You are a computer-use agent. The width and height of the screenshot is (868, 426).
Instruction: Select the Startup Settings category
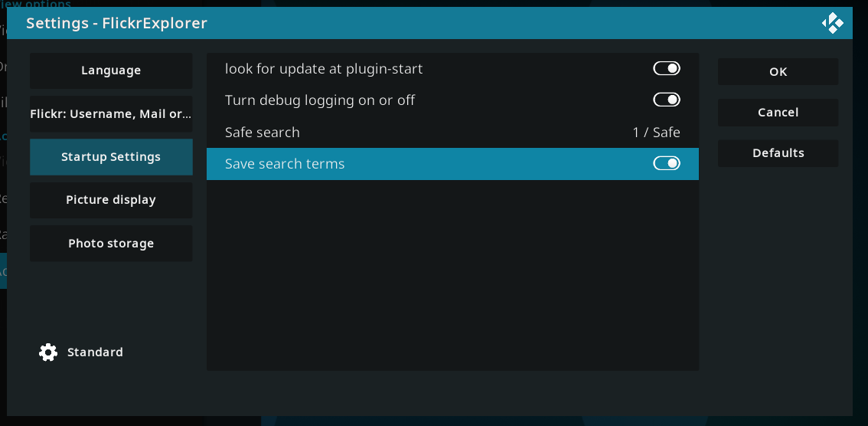tap(111, 157)
